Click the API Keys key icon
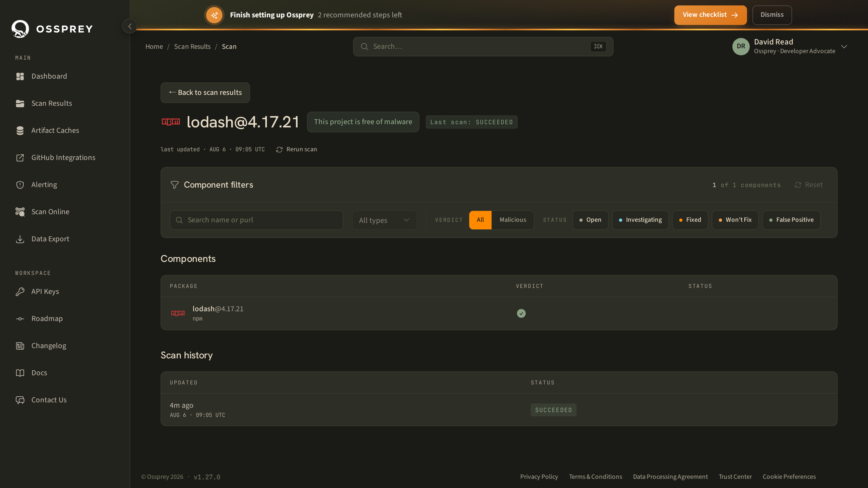Viewport: 868px width, 488px height. point(20,292)
